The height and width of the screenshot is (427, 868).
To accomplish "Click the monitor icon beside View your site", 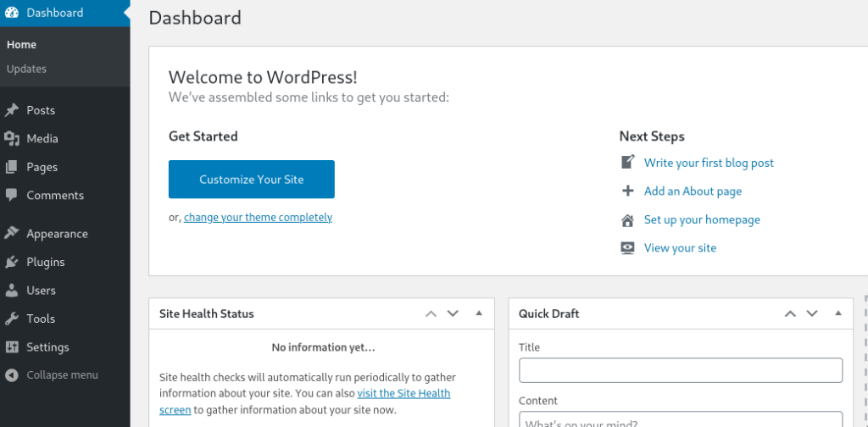I will click(627, 247).
